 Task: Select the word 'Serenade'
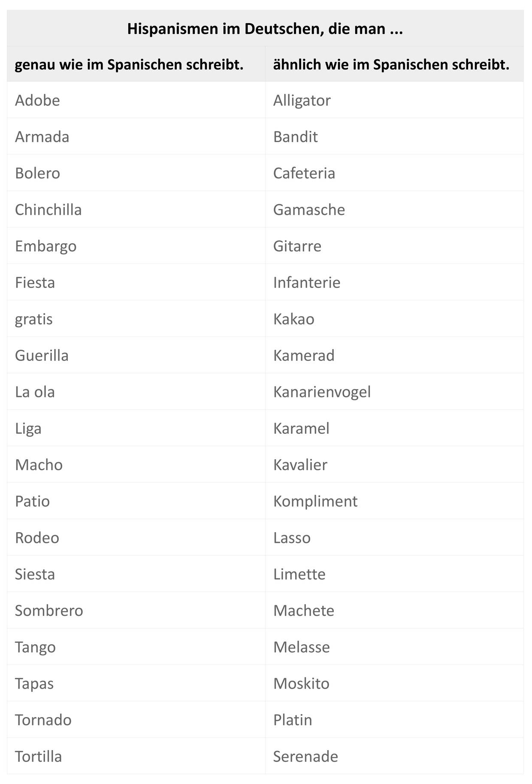pyautogui.click(x=305, y=757)
